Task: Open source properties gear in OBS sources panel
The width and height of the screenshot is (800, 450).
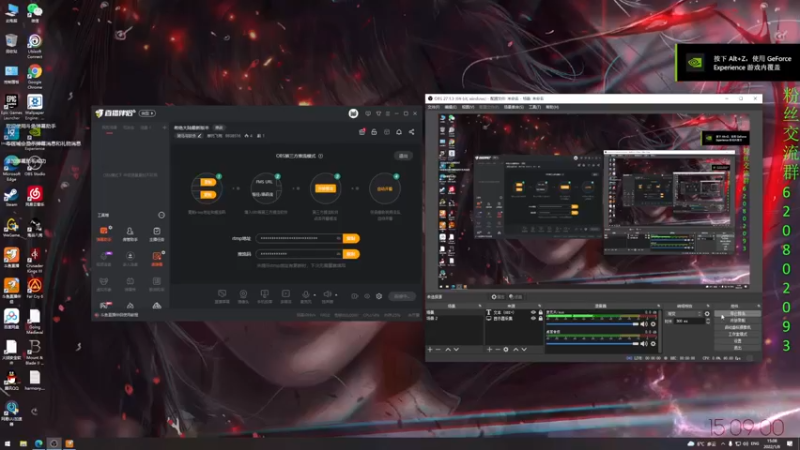Action: tap(506, 349)
